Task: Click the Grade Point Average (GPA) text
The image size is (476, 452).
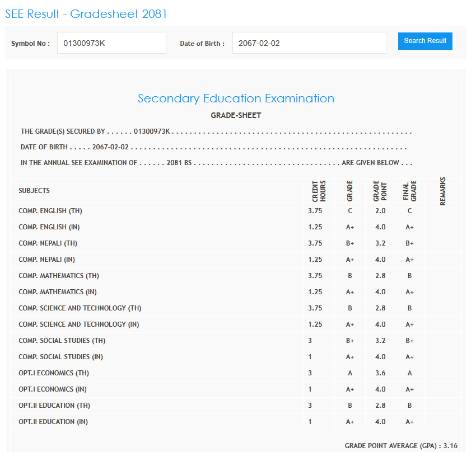Action: (401, 446)
